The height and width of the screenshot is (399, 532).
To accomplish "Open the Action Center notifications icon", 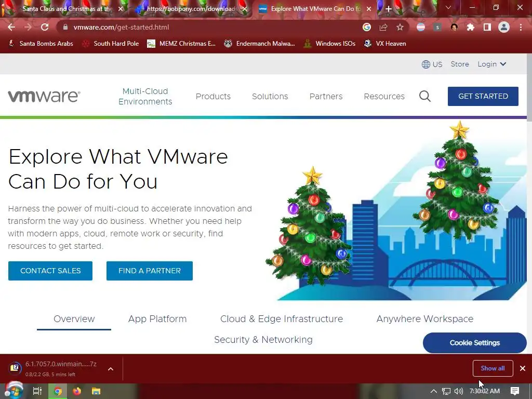I will [x=515, y=391].
